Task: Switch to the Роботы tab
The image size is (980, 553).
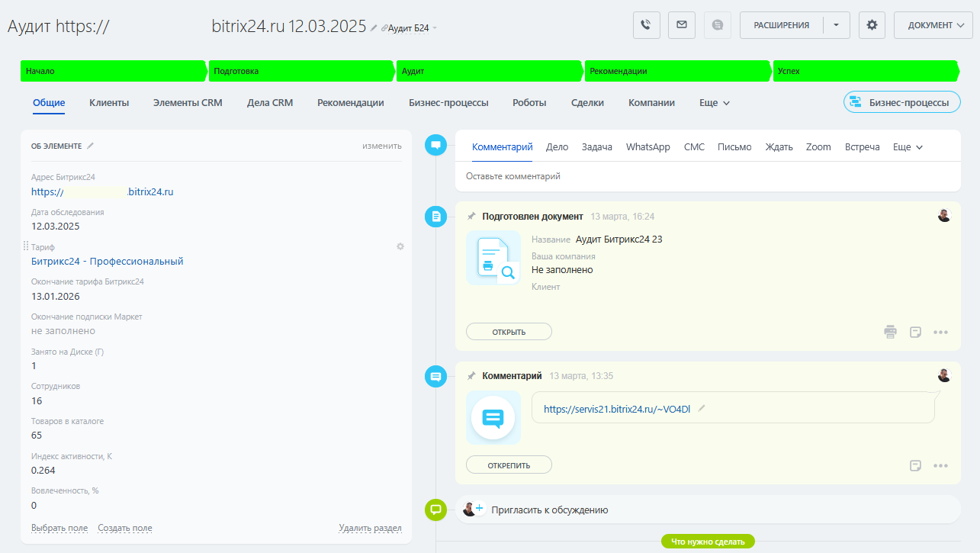Action: click(529, 102)
